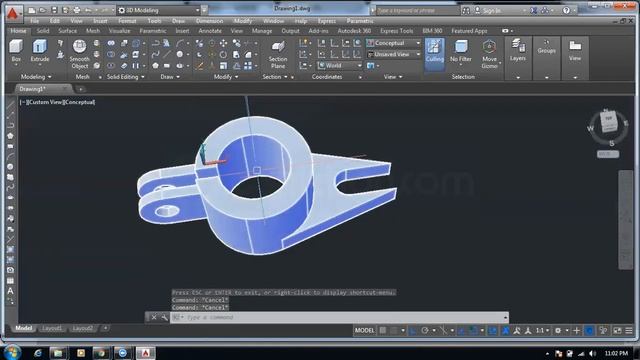Click the Help question mark icon
This screenshot has height=360, width=640.
(x=566, y=11)
